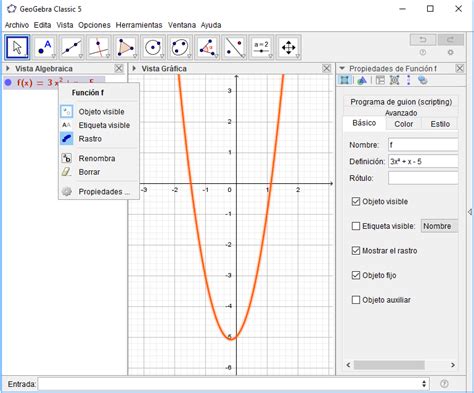Close the Propiedades de Función f panel
The height and width of the screenshot is (393, 474).
click(x=460, y=69)
